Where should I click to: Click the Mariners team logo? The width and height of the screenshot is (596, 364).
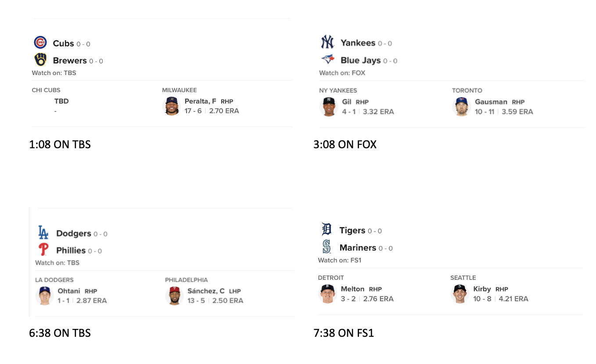327,246
